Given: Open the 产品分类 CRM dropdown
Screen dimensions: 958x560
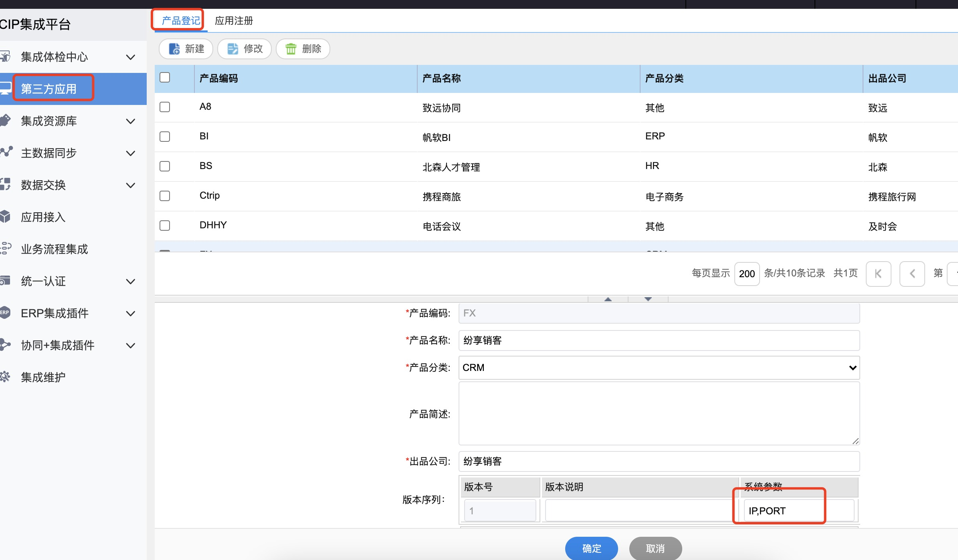Looking at the screenshot, I should 659,368.
